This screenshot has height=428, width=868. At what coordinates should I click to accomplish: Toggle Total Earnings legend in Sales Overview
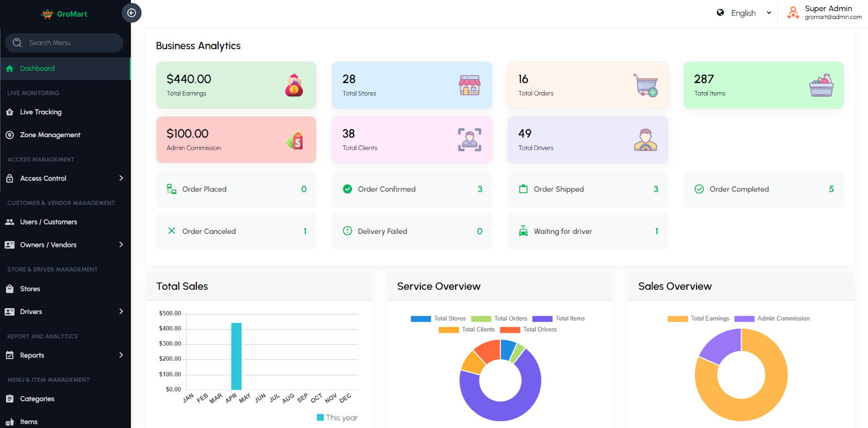coord(699,318)
